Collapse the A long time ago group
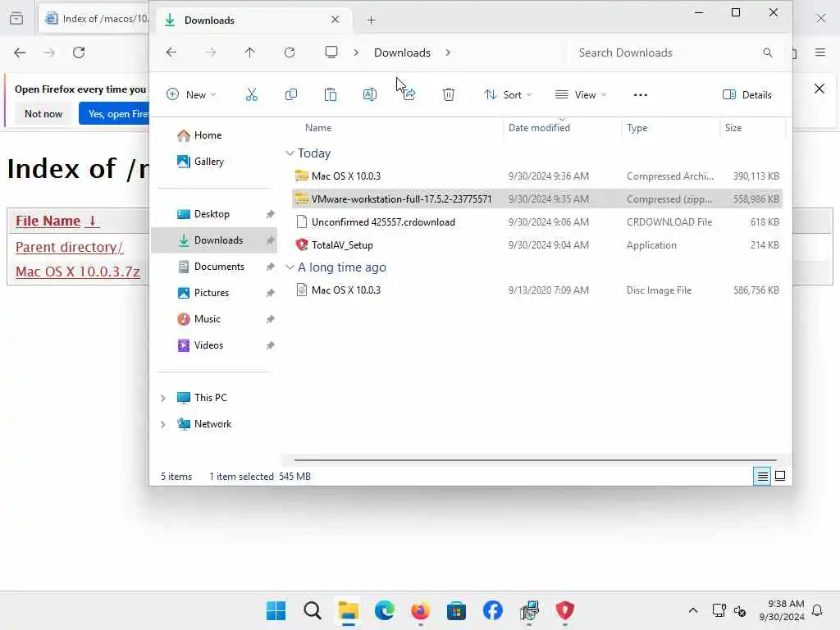This screenshot has height=630, width=840. [x=290, y=267]
